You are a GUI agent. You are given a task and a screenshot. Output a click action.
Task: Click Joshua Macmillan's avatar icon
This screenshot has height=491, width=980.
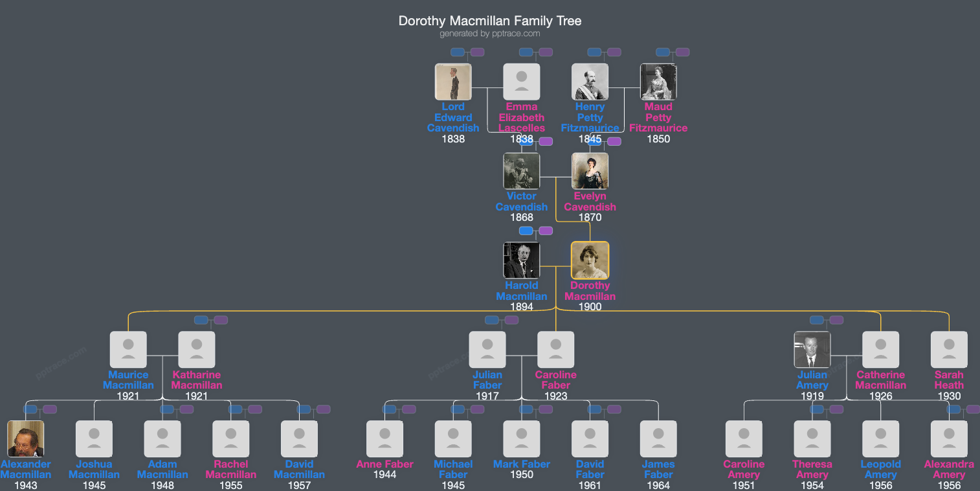[94, 439]
